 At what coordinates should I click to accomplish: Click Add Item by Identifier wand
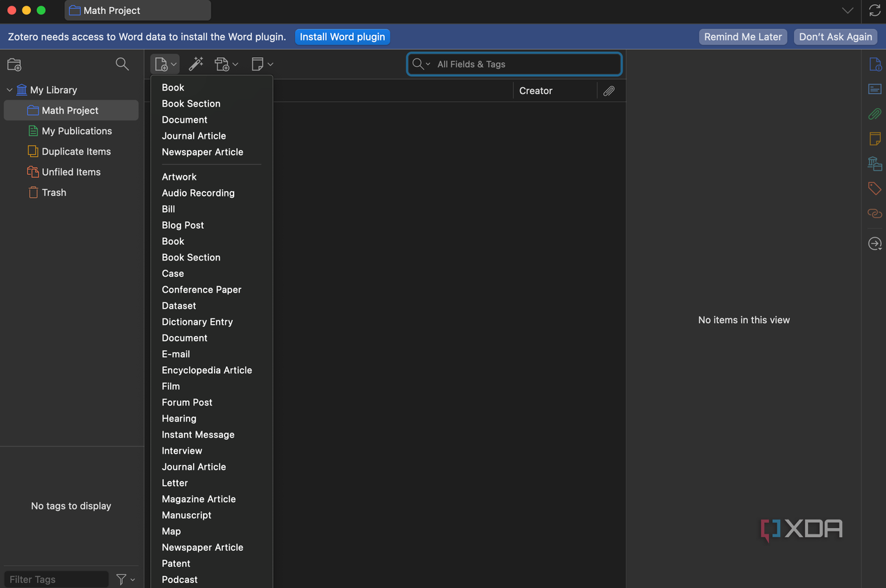click(196, 64)
